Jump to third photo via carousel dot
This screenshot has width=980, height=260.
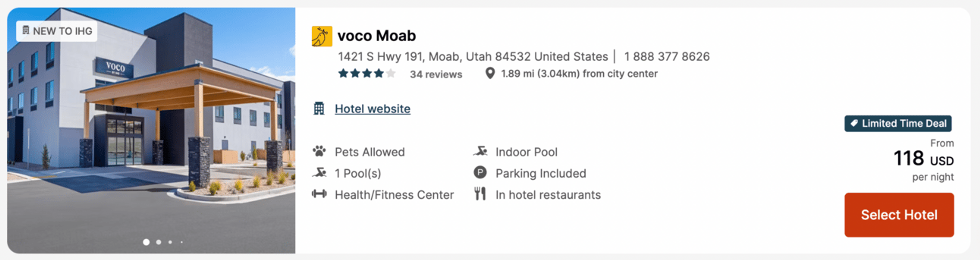(x=170, y=242)
